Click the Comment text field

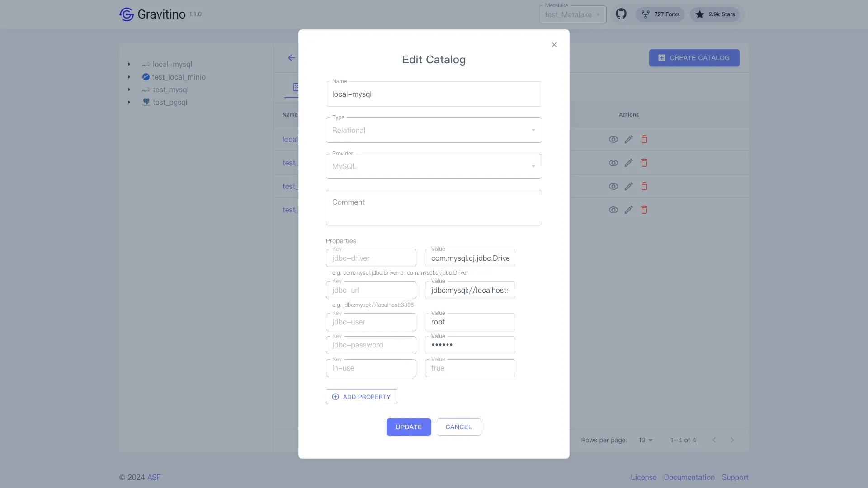434,207
